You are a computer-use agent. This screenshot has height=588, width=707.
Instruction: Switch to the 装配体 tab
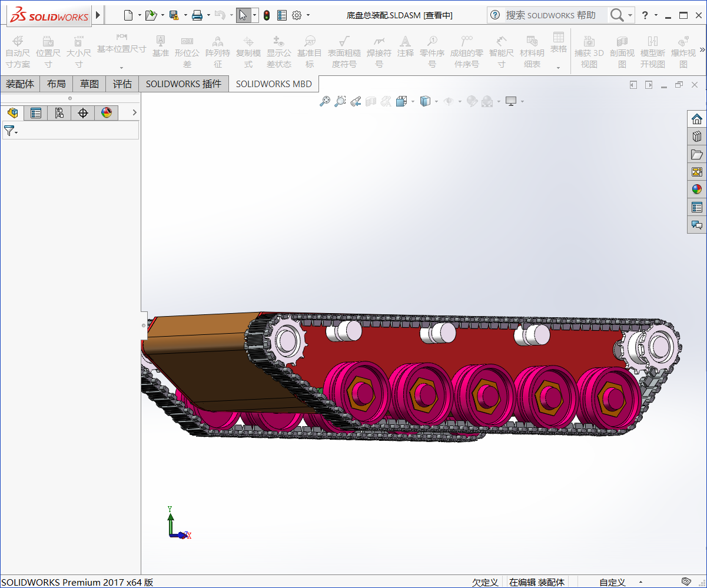tap(20, 84)
